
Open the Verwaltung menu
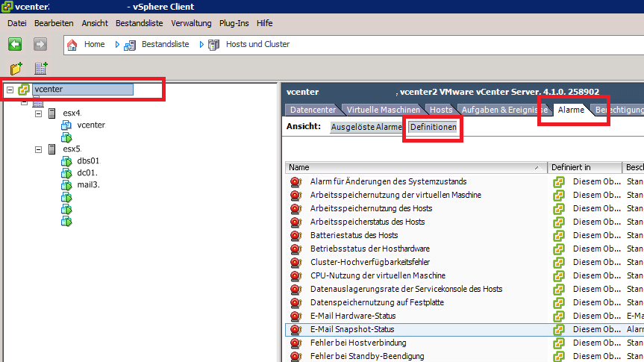pos(192,23)
